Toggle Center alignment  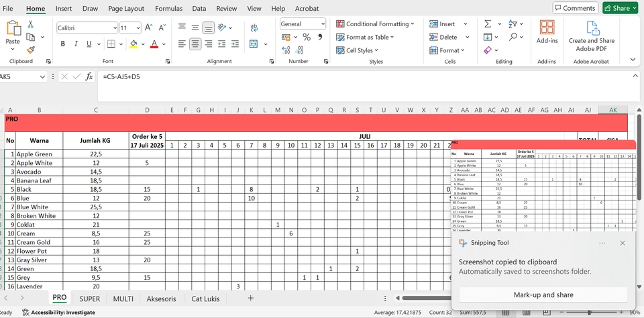pos(195,44)
